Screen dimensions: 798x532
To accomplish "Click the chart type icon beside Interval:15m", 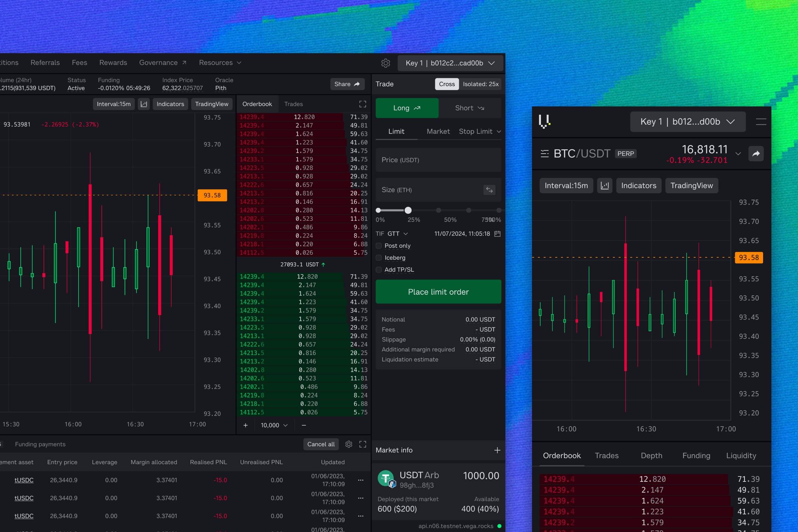I will pos(144,104).
